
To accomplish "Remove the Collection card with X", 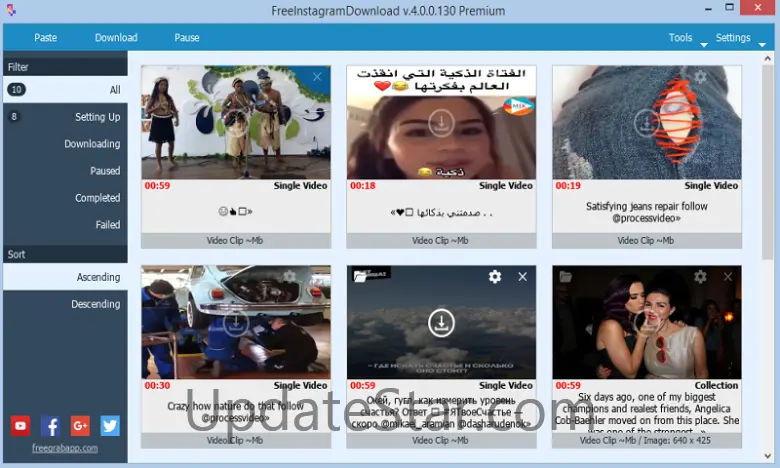I will pyautogui.click(x=728, y=277).
